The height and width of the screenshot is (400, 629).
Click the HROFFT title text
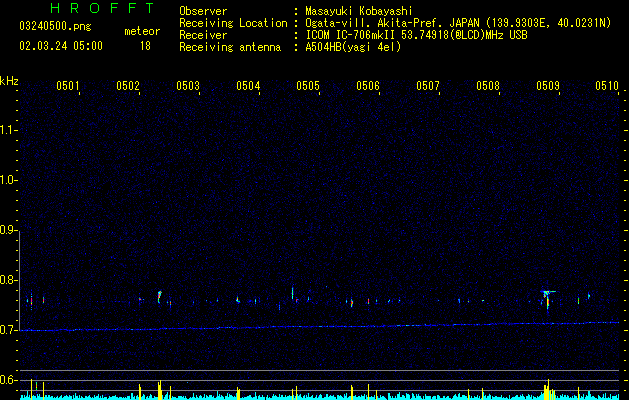(103, 8)
